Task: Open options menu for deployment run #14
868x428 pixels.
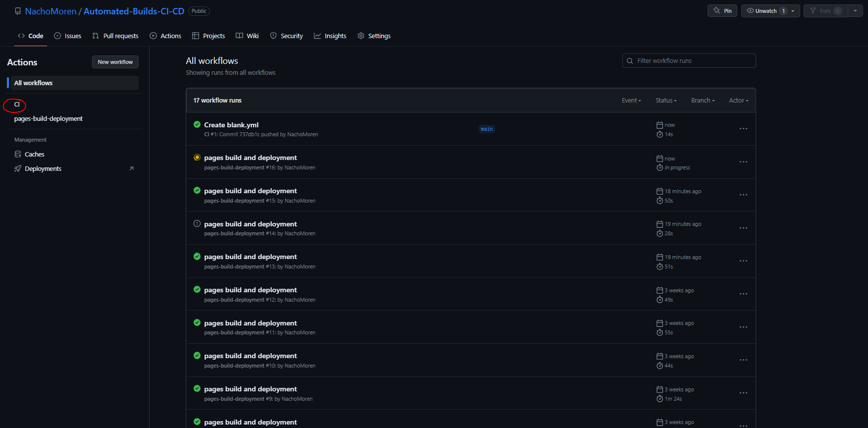Action: (x=743, y=228)
